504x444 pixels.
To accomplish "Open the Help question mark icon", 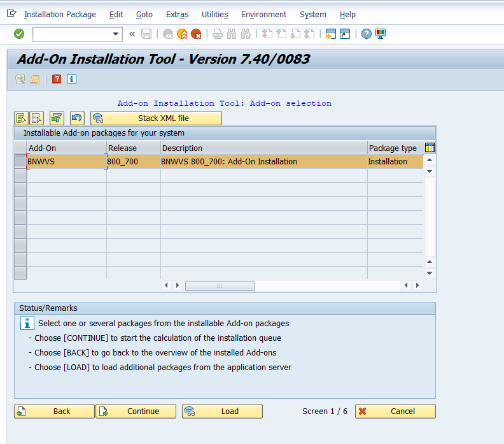I will tap(367, 34).
